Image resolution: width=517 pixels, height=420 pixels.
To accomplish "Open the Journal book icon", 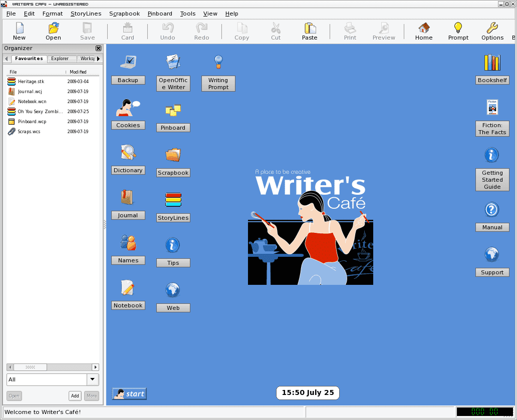I will 127,197.
